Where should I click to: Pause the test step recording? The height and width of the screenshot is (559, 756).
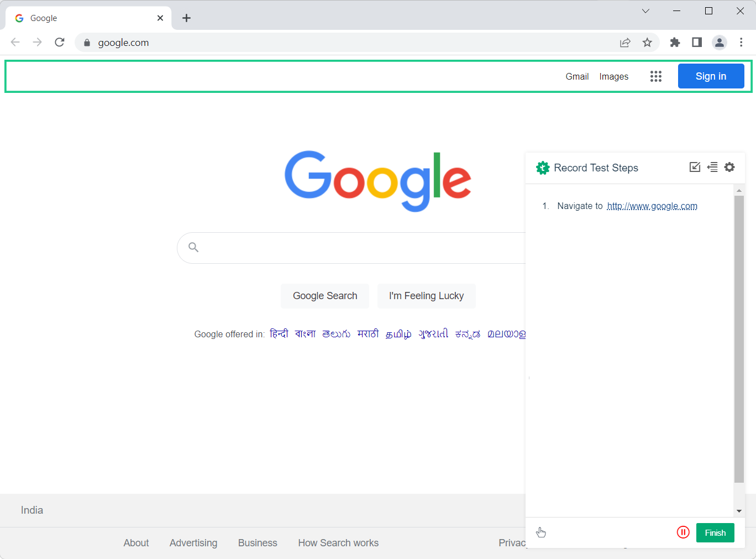pyautogui.click(x=683, y=532)
